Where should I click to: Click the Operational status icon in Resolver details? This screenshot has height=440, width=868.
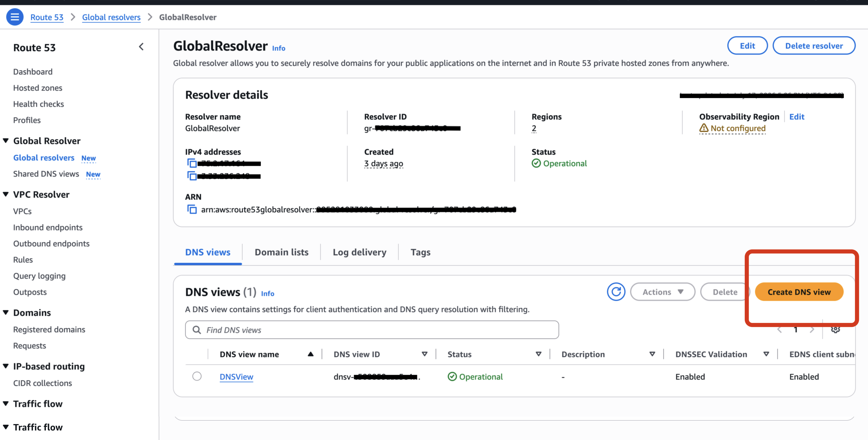pos(536,163)
